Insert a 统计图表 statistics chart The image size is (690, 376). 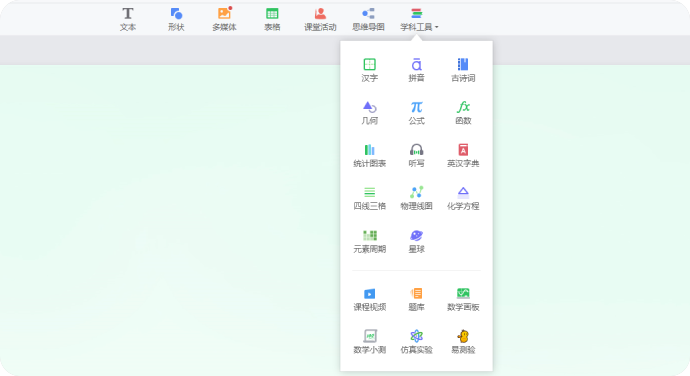pos(370,155)
